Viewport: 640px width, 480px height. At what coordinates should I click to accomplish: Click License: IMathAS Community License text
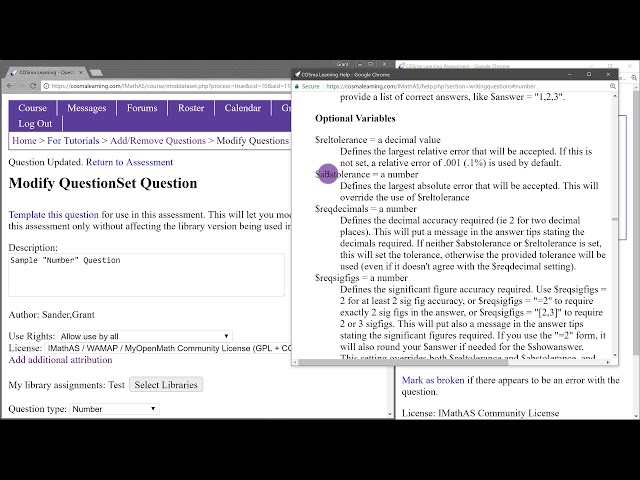pyautogui.click(x=480, y=413)
